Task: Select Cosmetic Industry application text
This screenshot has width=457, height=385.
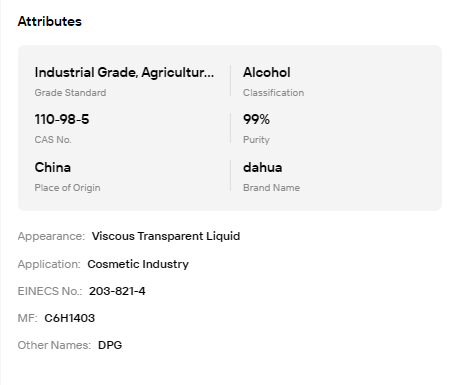Action: click(138, 264)
